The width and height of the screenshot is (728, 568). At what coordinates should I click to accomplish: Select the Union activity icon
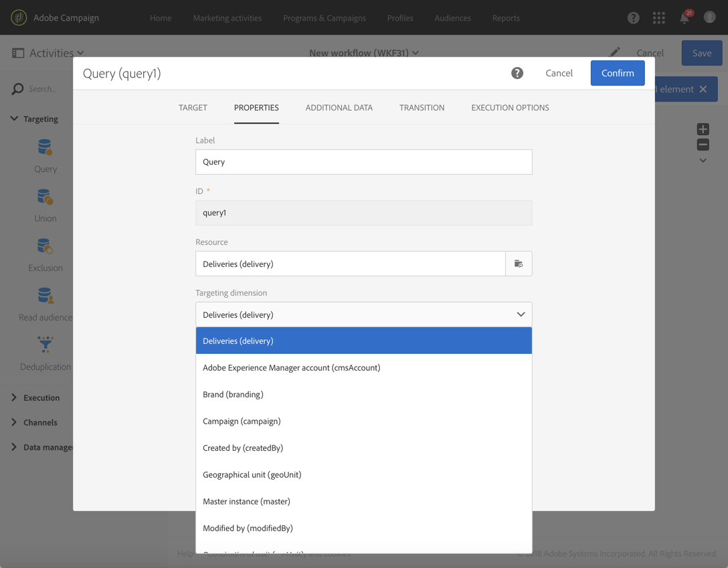pos(45,197)
